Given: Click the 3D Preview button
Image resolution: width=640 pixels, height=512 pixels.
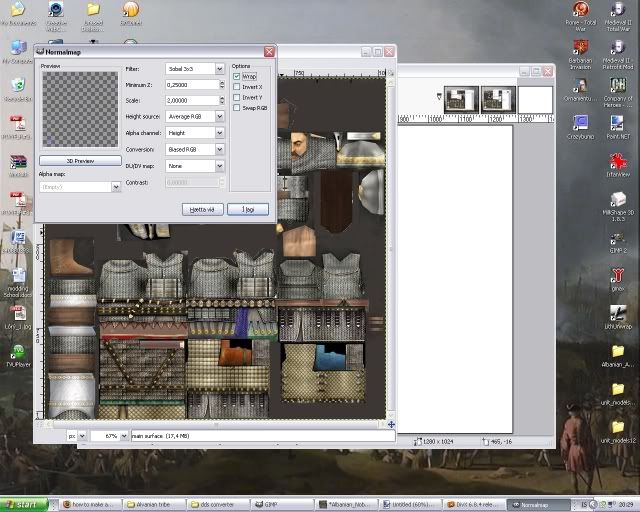Looking at the screenshot, I should pos(80,160).
